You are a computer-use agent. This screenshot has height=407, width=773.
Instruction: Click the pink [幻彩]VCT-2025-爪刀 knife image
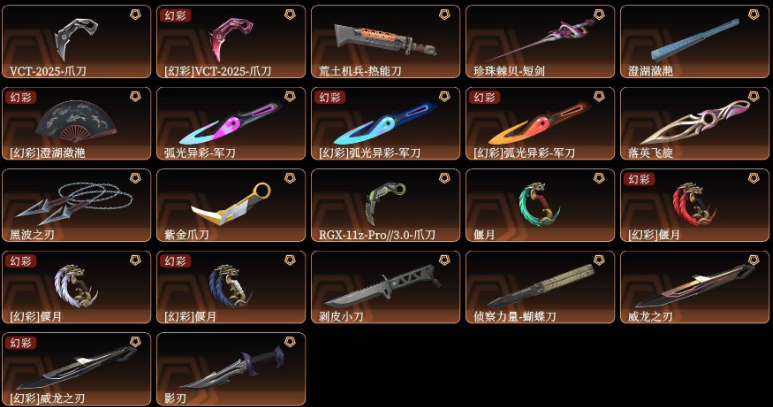[231, 39]
